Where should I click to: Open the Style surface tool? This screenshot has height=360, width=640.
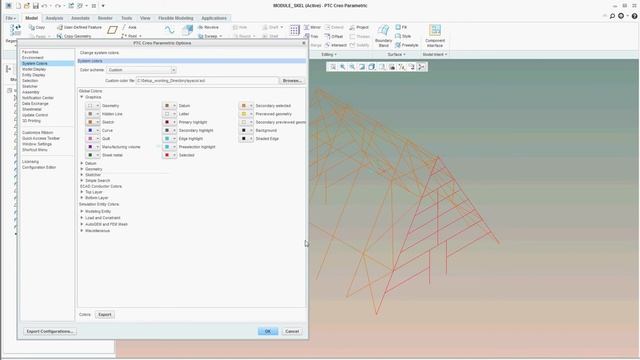(403, 36)
